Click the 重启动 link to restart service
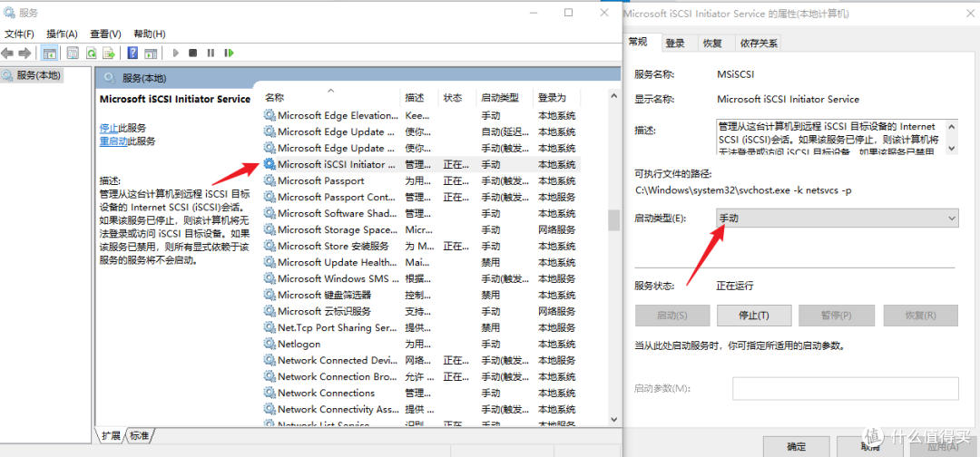This screenshot has width=980, height=457. 113,141
